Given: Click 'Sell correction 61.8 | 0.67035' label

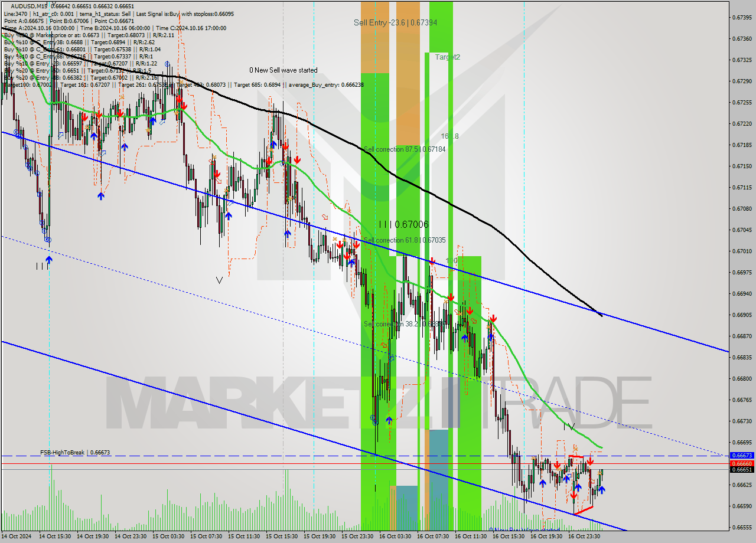Looking at the screenshot, I should (x=405, y=240).
